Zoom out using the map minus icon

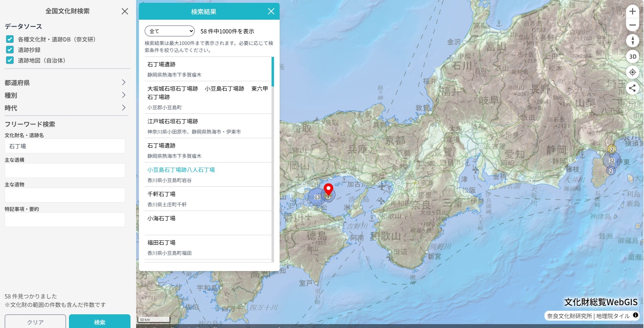[632, 25]
